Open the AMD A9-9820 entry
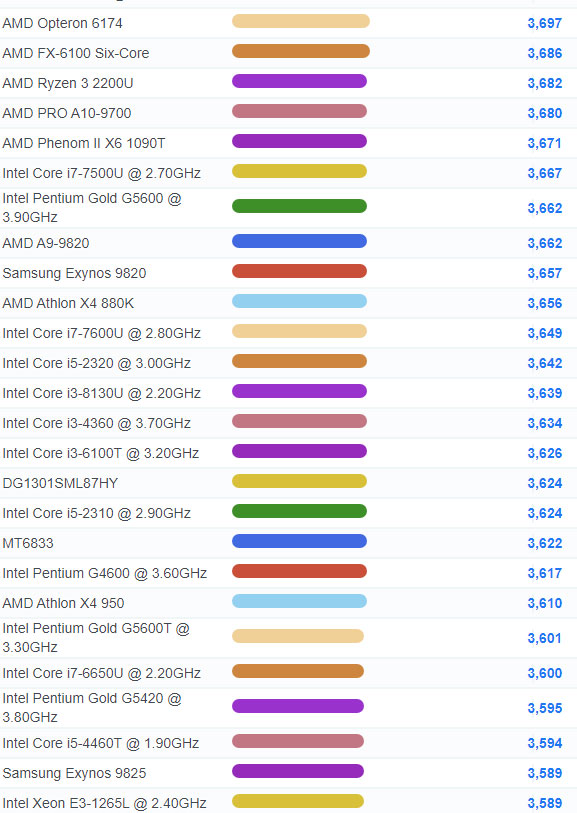Viewport: 577px width, 813px height. 46,244
